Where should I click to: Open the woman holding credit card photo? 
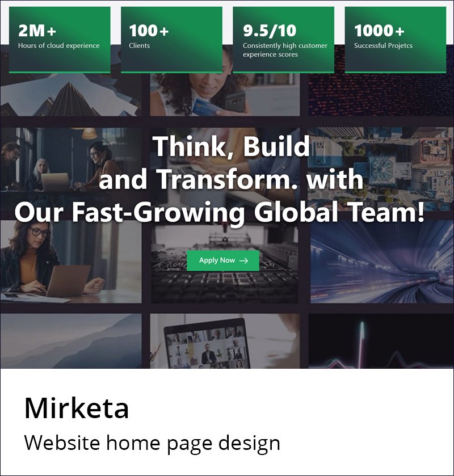(x=225, y=94)
